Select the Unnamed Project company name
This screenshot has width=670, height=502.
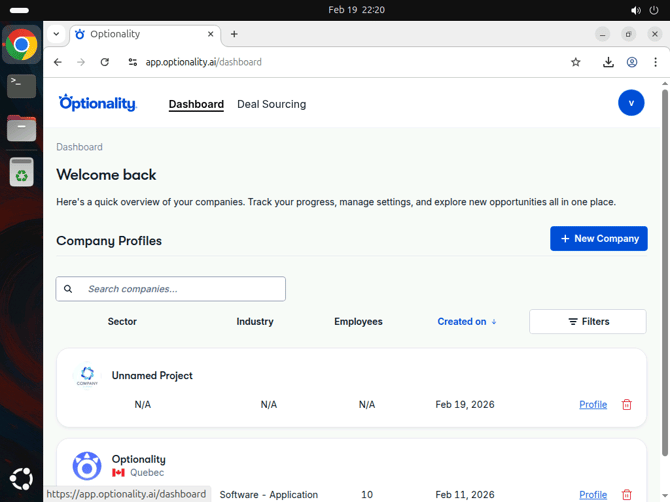pos(152,376)
